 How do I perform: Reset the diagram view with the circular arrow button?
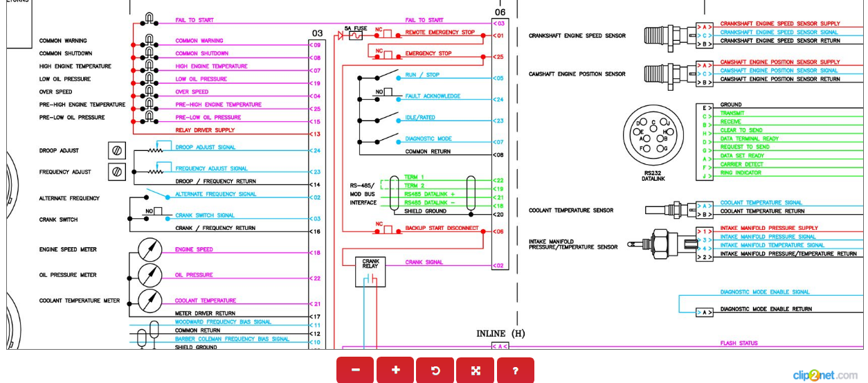point(435,370)
